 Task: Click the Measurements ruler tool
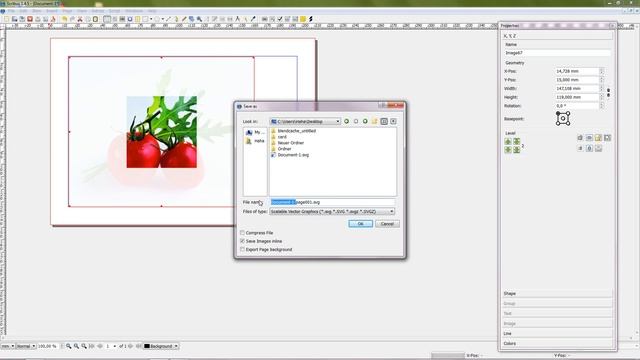point(237,19)
